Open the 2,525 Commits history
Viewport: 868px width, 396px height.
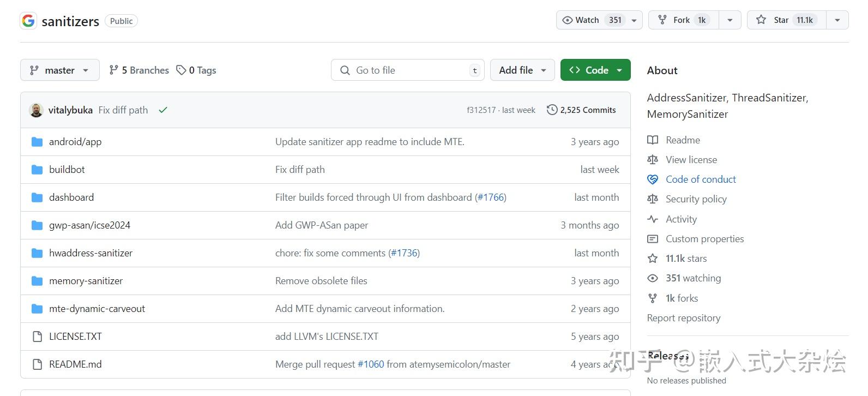pyautogui.click(x=581, y=110)
